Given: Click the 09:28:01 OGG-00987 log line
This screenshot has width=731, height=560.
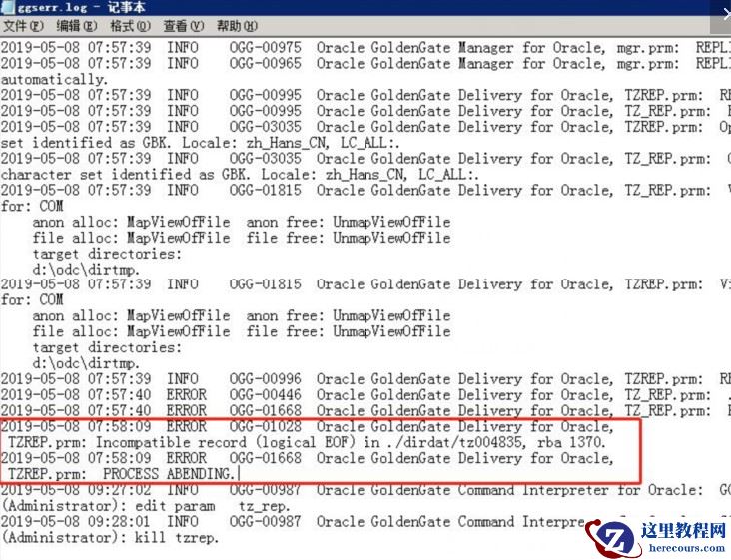Looking at the screenshot, I should pos(293,522).
